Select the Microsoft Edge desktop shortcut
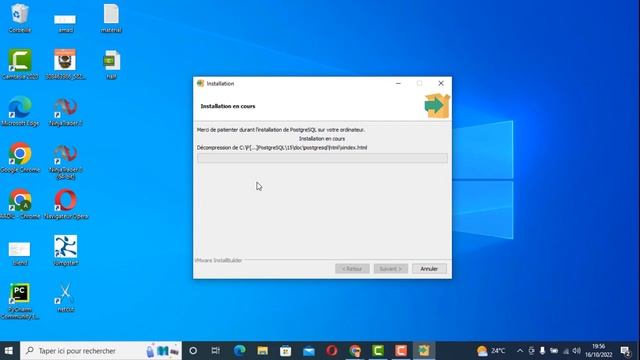640x360 pixels. point(20,111)
